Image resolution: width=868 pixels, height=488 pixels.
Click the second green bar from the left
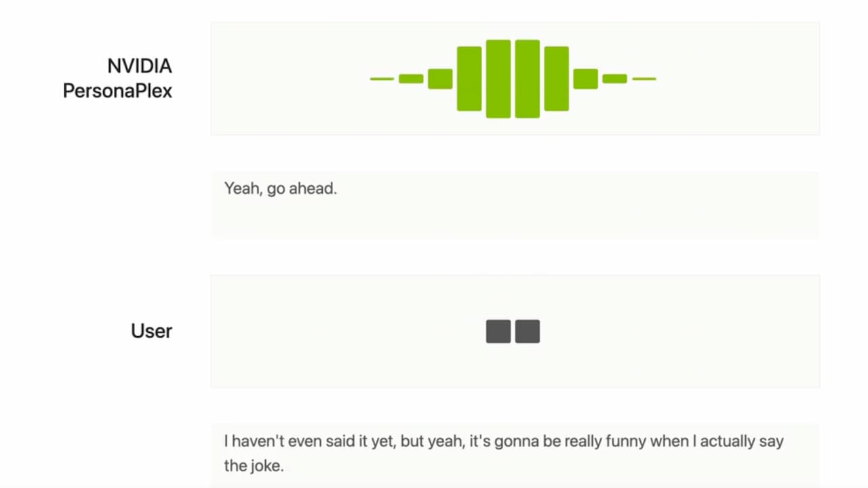point(411,79)
